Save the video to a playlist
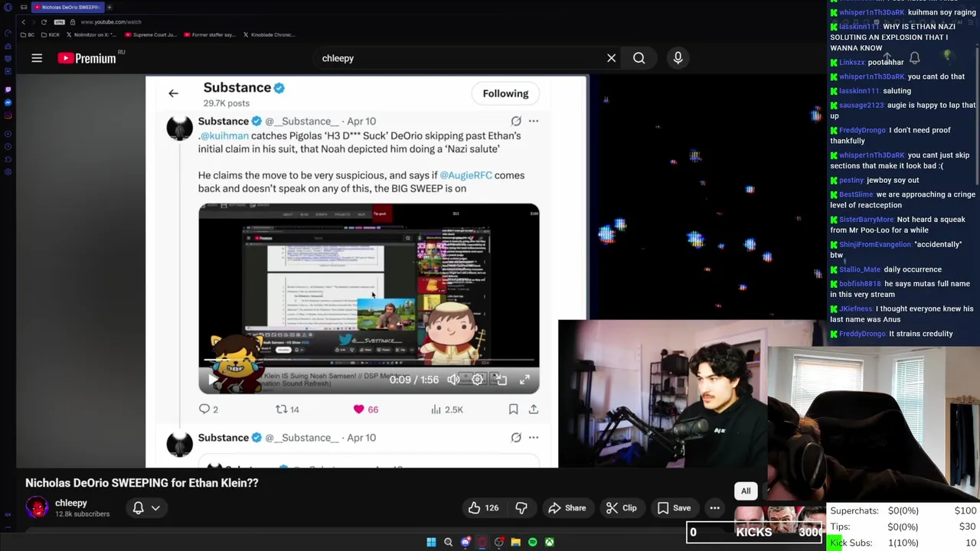Image resolution: width=980 pixels, height=551 pixels. (x=674, y=508)
